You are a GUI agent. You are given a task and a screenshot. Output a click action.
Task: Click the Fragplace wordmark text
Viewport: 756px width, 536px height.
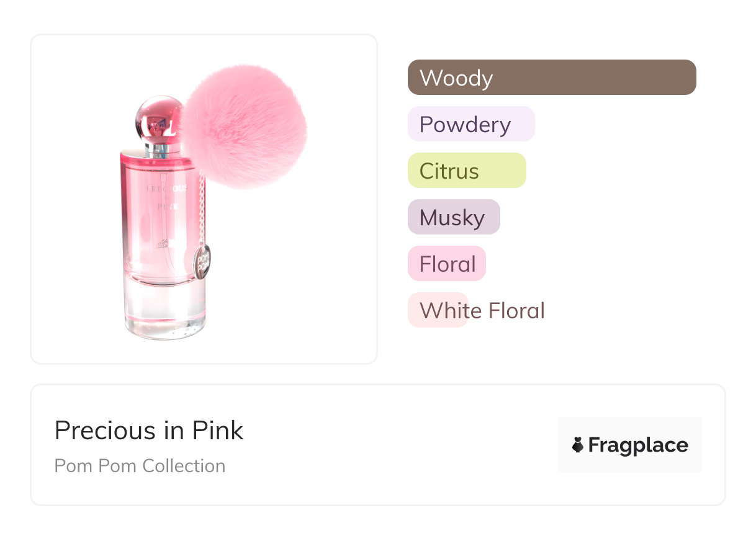click(637, 445)
